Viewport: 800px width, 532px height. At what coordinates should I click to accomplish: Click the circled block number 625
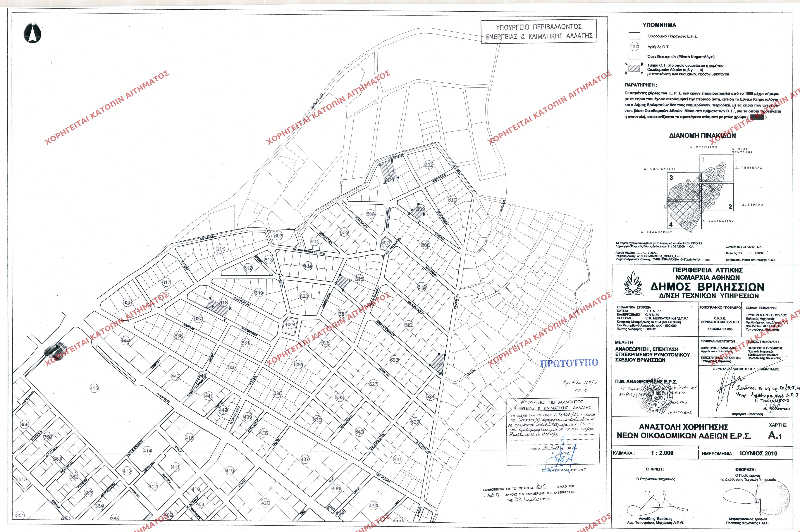point(290,324)
